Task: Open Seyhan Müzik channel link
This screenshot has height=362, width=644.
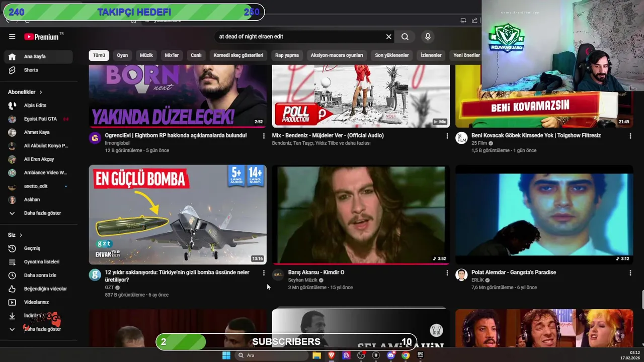Action: pyautogui.click(x=303, y=280)
